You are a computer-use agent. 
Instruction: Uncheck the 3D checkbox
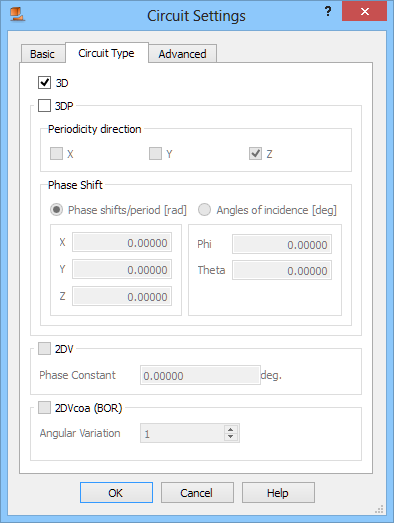44,82
